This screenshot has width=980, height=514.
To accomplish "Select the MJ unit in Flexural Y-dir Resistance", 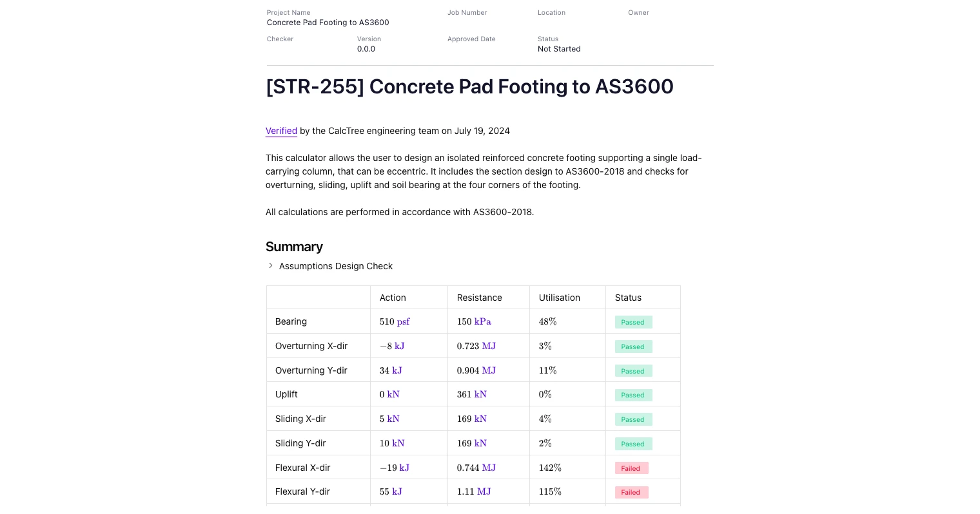I will click(485, 491).
